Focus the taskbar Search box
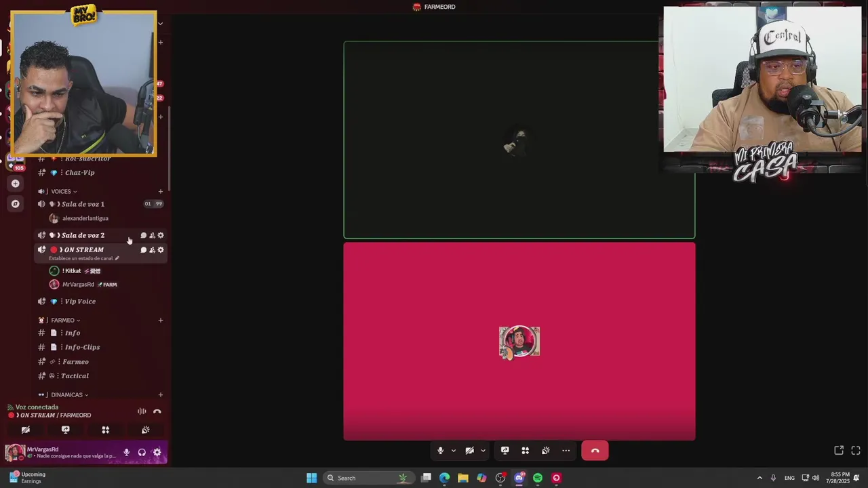Image resolution: width=868 pixels, height=488 pixels. click(x=368, y=478)
